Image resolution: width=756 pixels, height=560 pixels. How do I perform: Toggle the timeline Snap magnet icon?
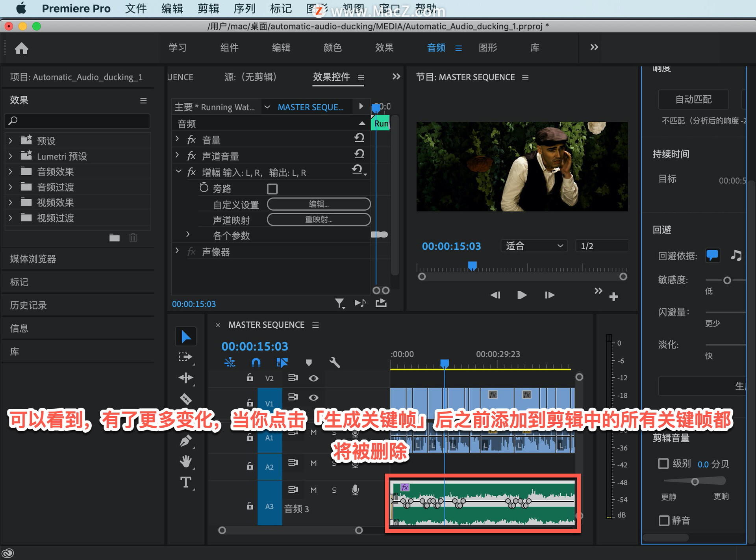click(256, 362)
